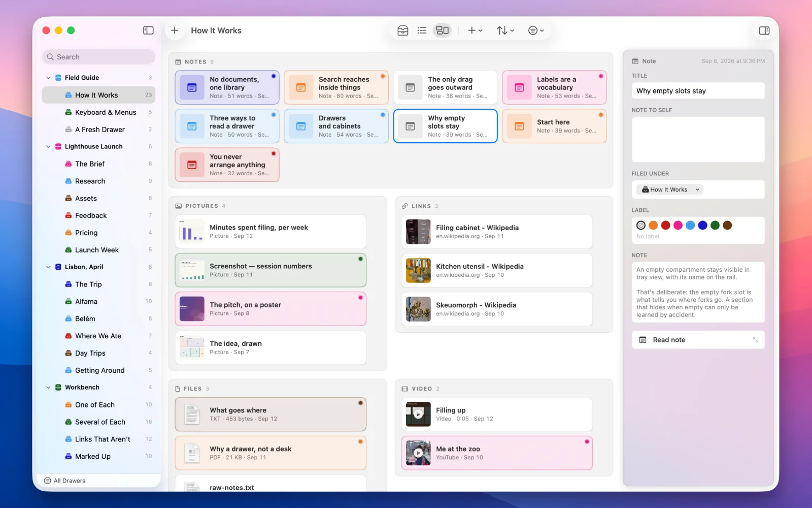Viewport: 812px width, 508px height.
Task: Open the Pricing drawer
Action: point(98,233)
